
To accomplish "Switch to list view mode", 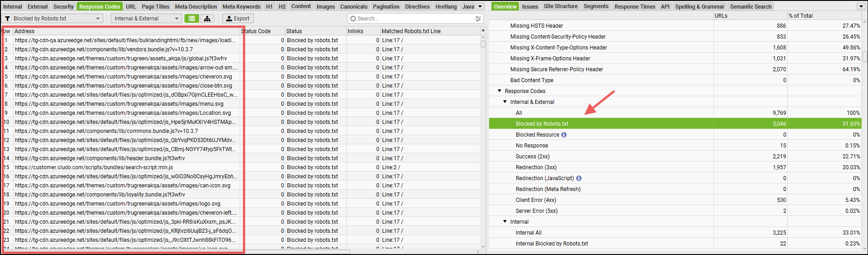I will coord(192,19).
